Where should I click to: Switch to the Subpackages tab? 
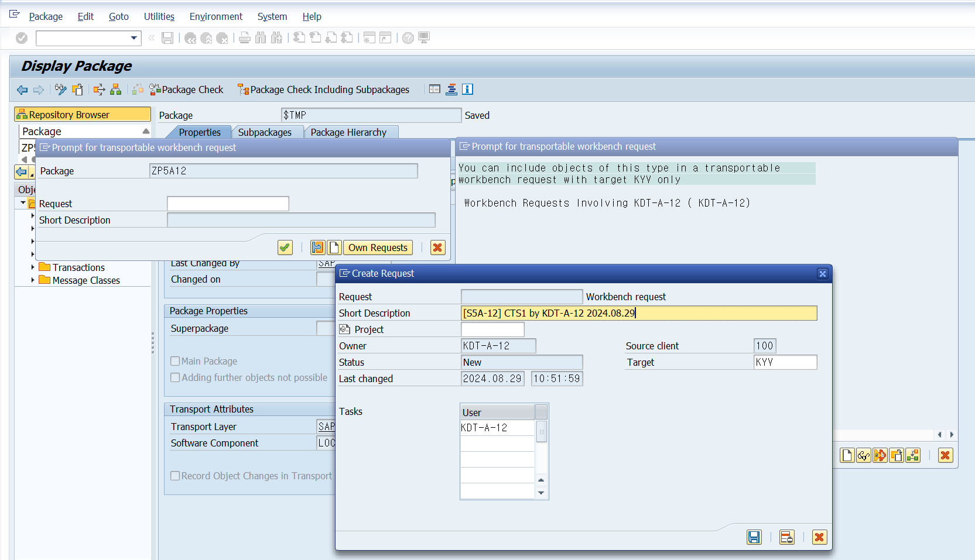coord(265,132)
